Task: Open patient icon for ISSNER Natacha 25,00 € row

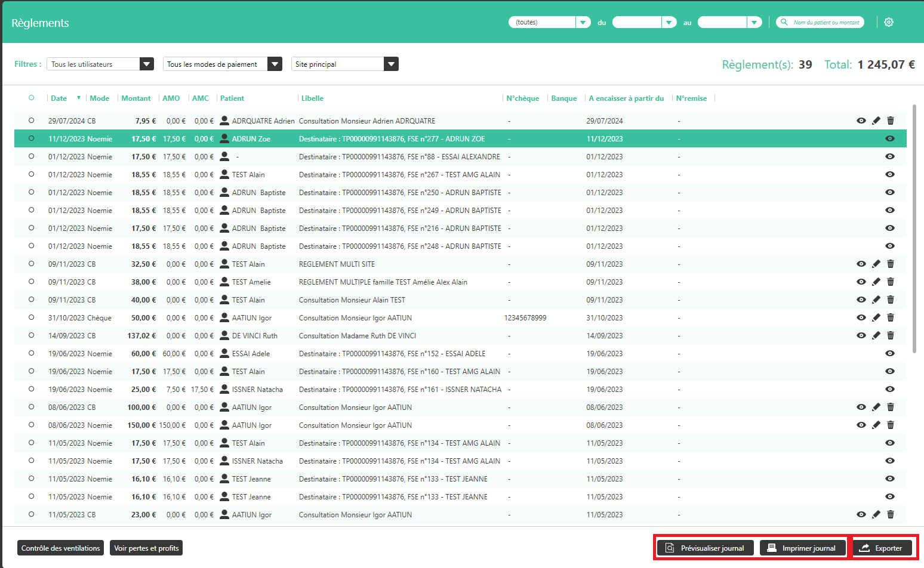Action: click(x=224, y=389)
